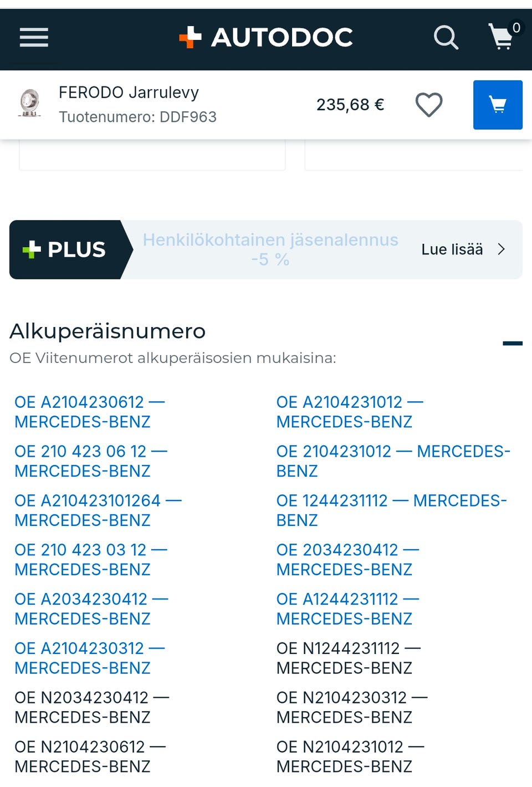Open the search magnifier icon
The width and height of the screenshot is (532, 787).
pos(446,38)
